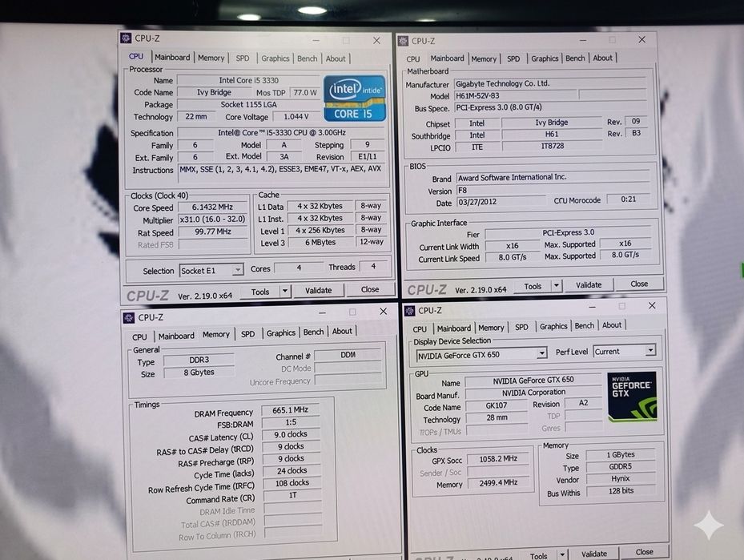The height and width of the screenshot is (560, 744).
Task: Click the 'Ivy Bridge' code name value in processor window
Action: pyautogui.click(x=214, y=92)
